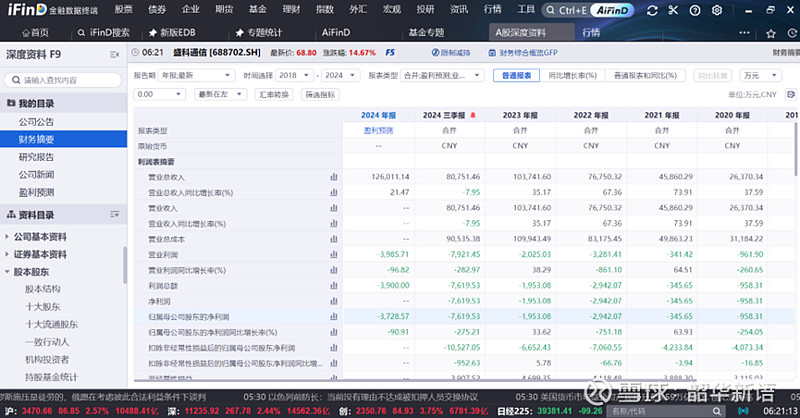Click the refresh icon in the top bar

pyautogui.click(x=652, y=10)
